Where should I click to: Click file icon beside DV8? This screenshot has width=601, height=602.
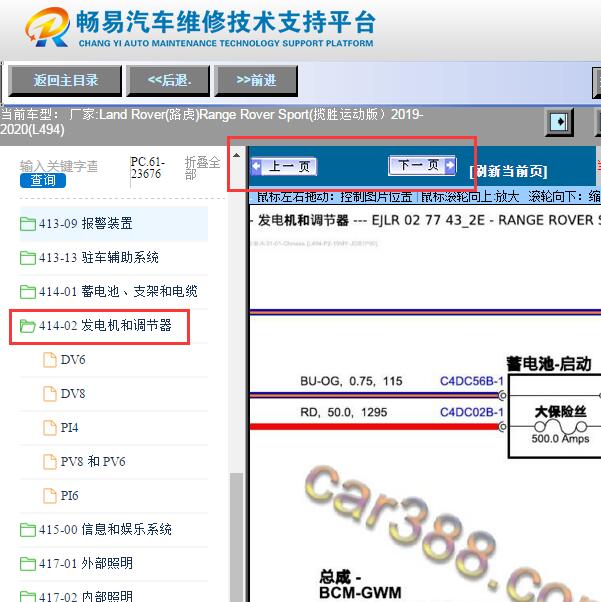[x=50, y=394]
